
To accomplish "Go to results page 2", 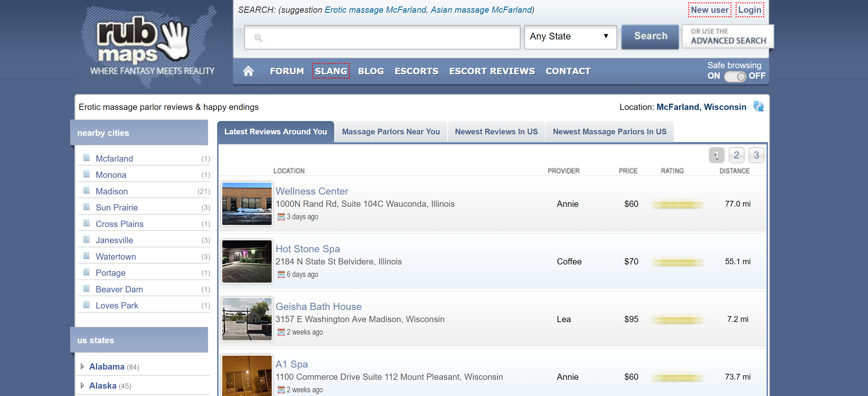I will click(736, 155).
